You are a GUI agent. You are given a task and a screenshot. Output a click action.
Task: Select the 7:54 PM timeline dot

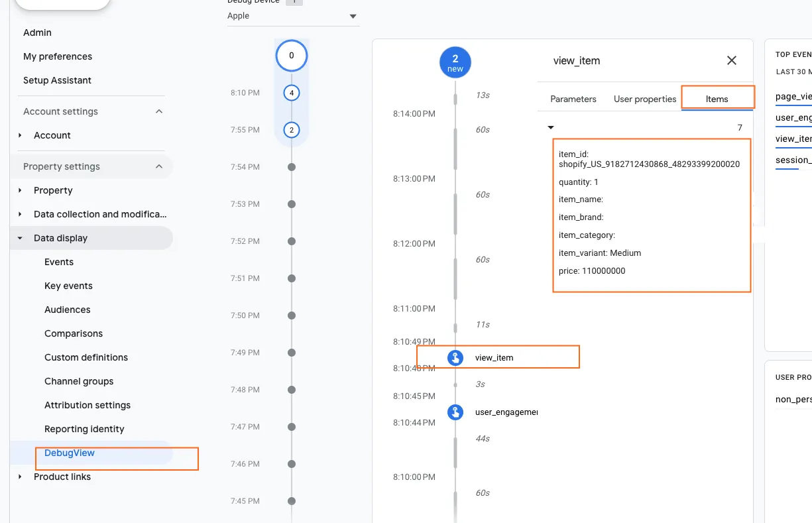292,167
